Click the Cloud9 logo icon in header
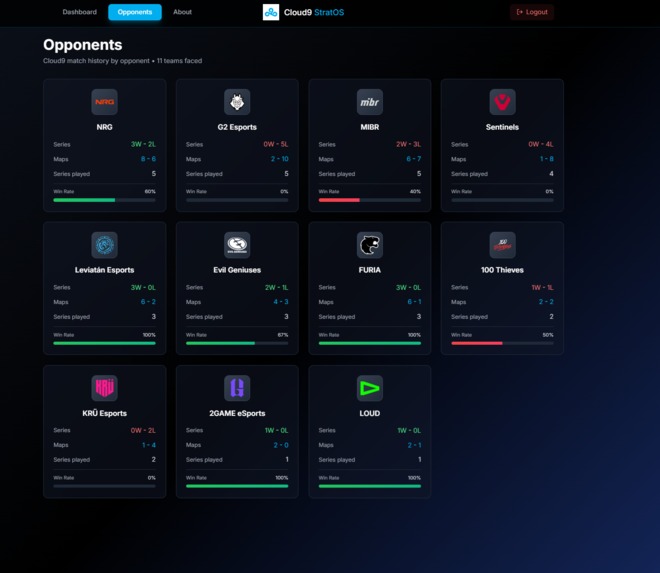 [x=271, y=12]
